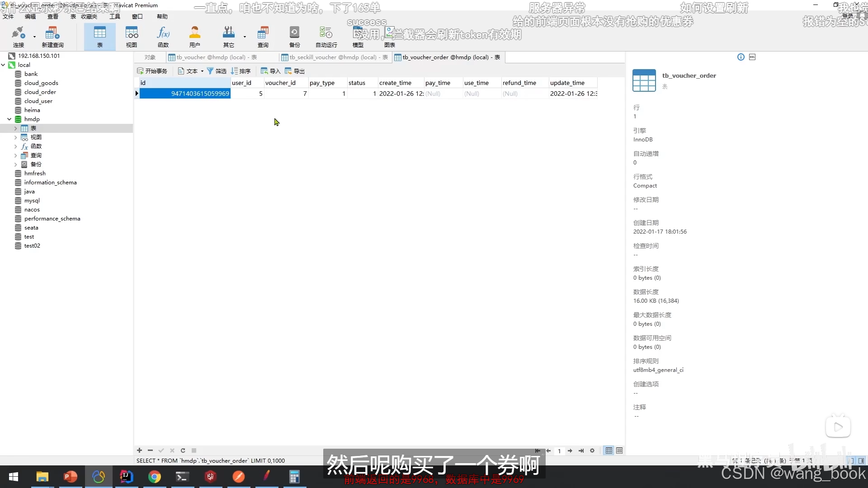
Task: Switch to grid view in bottom bar
Action: point(609,450)
